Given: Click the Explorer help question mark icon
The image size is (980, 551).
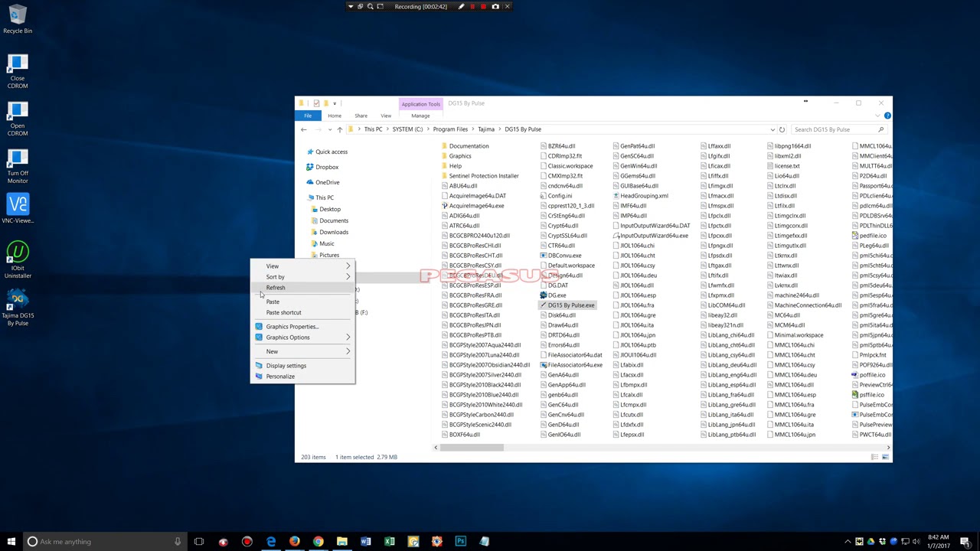Looking at the screenshot, I should click(x=887, y=116).
